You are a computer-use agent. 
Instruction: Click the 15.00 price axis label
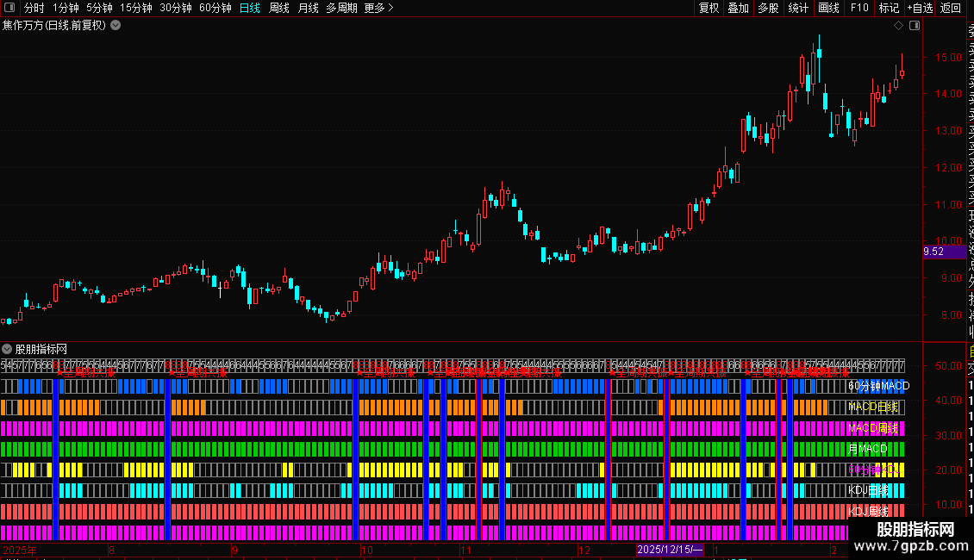point(948,57)
